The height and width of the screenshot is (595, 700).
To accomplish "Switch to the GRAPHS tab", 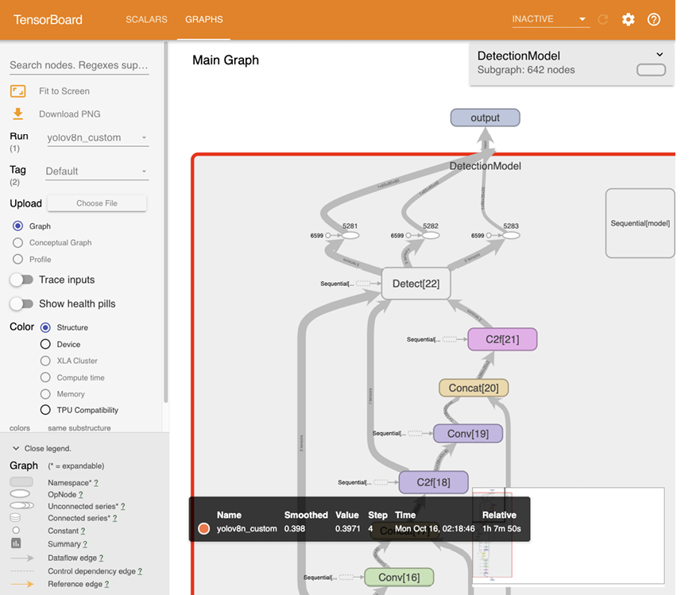I will 204,19.
